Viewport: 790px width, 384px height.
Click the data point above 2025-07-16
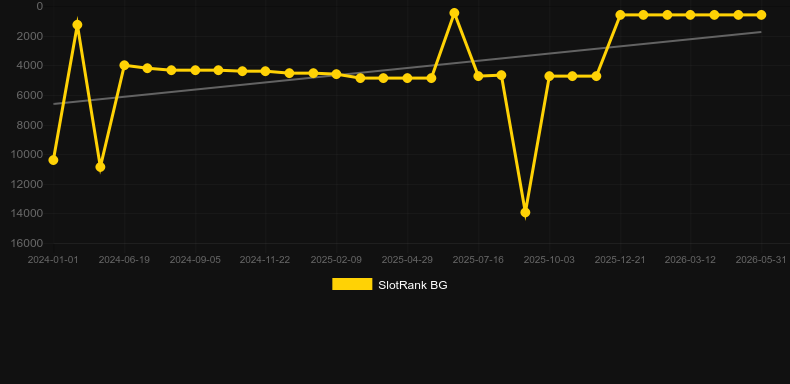pos(478,76)
